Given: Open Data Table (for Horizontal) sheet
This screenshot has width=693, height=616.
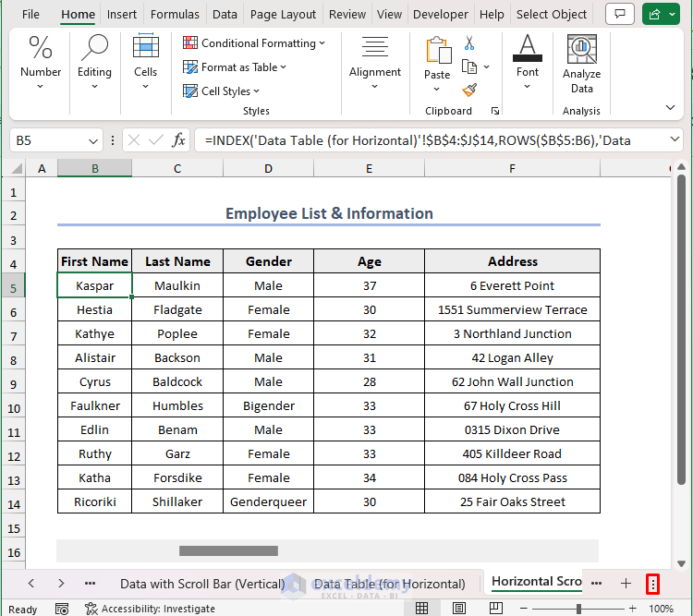Looking at the screenshot, I should point(389,584).
